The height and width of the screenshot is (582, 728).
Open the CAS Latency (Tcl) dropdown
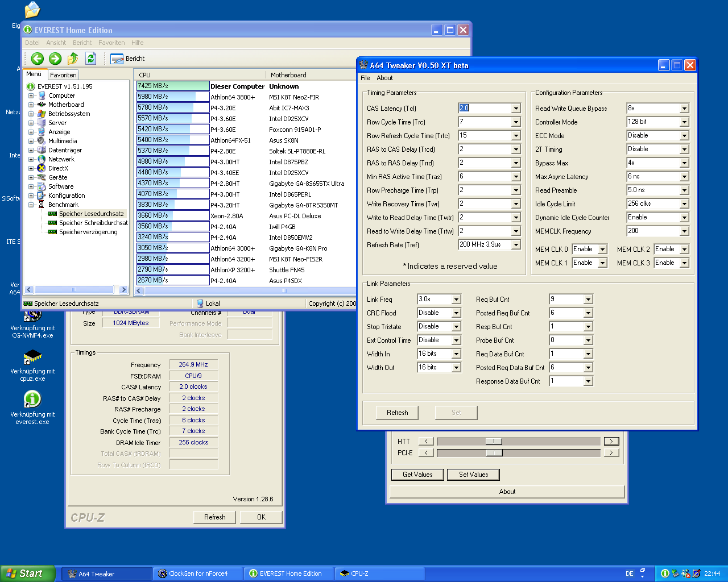(516, 109)
